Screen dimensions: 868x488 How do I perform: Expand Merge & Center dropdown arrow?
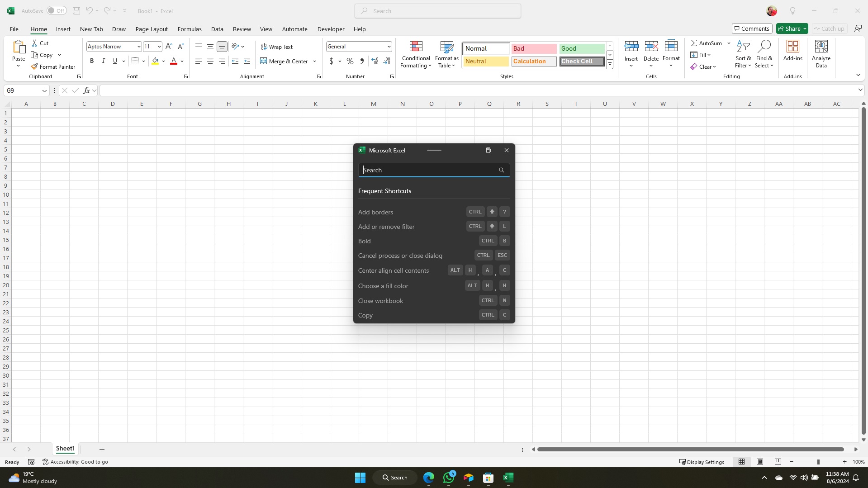(315, 61)
